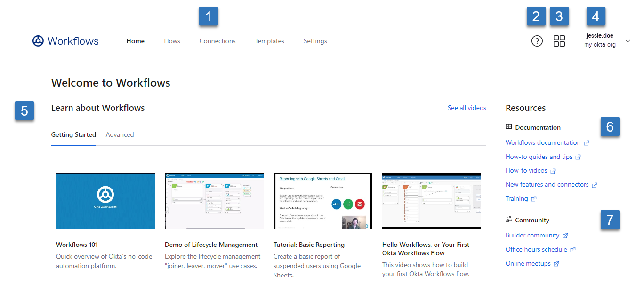Open How-to guides and tips link
This screenshot has height=284, width=644.
[x=539, y=157]
